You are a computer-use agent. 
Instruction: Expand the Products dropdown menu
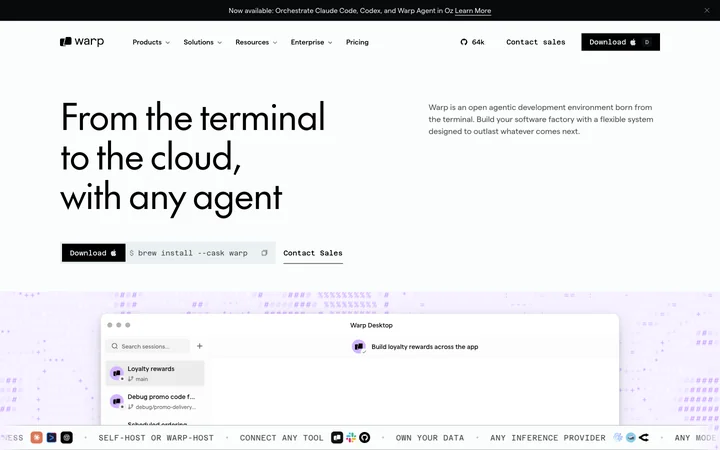pos(151,42)
